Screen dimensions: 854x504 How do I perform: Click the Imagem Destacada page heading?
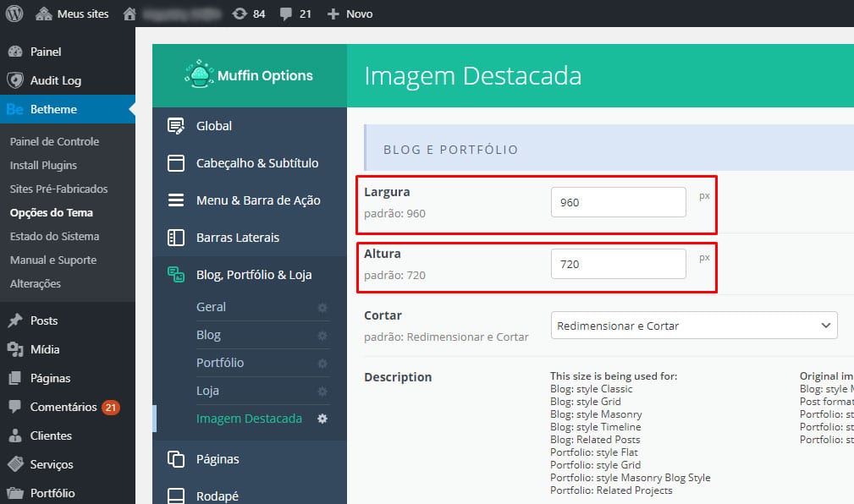[473, 75]
